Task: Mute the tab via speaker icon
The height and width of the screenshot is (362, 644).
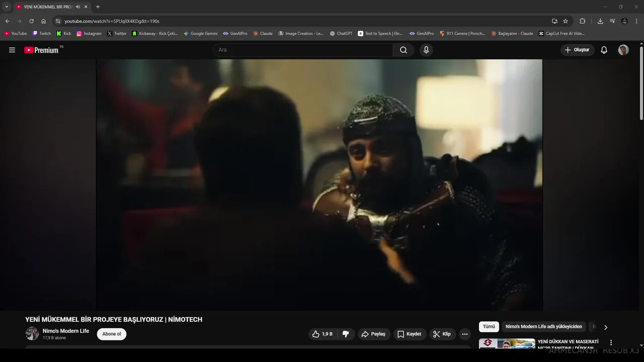Action: pos(77,7)
